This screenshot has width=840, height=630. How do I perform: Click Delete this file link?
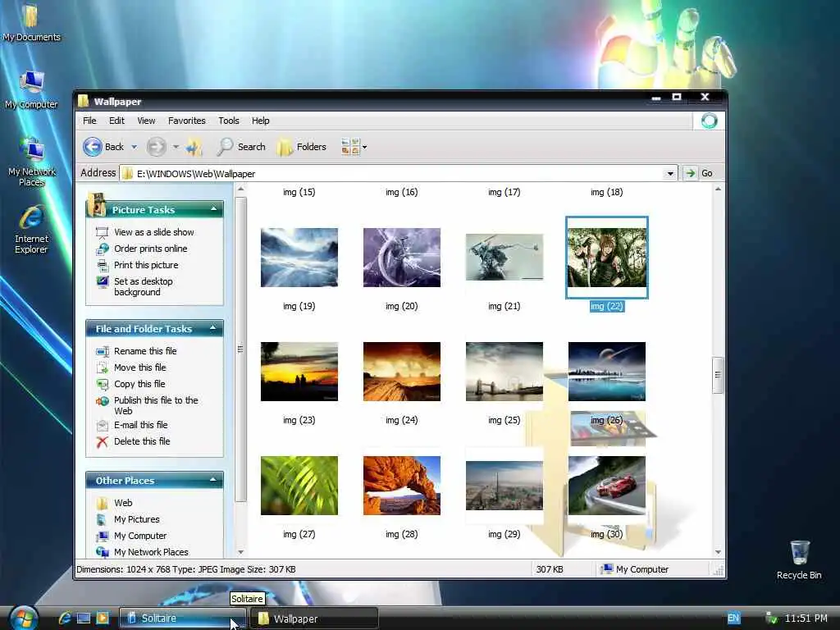pos(142,441)
